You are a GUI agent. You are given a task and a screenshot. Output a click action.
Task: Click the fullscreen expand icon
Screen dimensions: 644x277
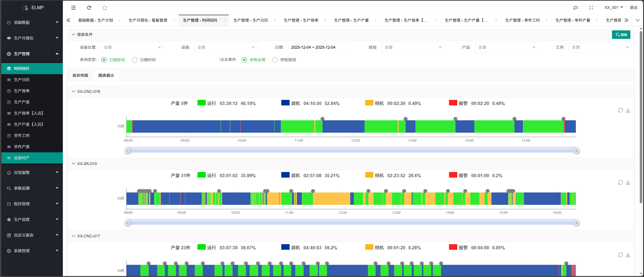click(x=591, y=8)
